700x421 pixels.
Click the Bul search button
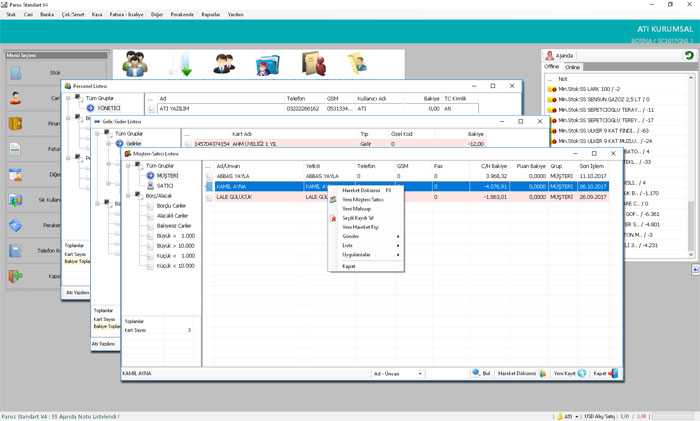pyautogui.click(x=481, y=374)
